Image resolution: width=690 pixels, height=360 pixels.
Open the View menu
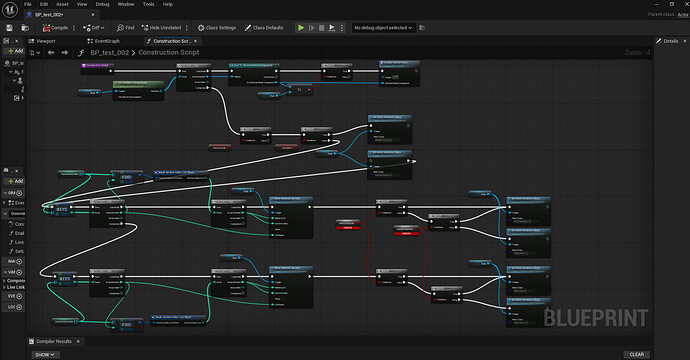coord(82,4)
